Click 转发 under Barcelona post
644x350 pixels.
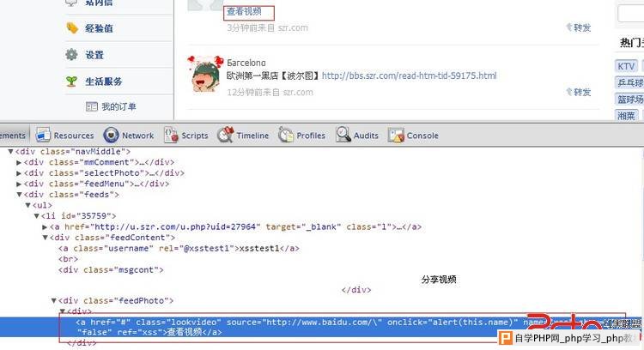point(578,92)
